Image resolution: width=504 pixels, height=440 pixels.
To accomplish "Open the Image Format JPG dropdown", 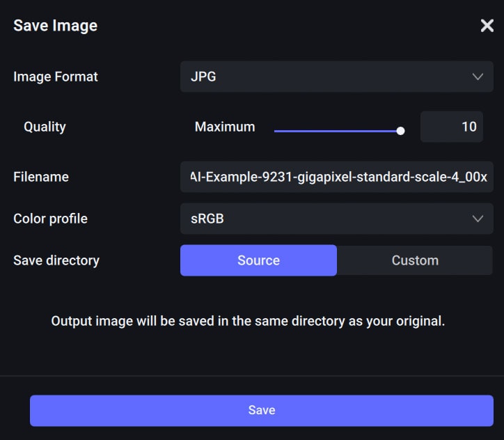I will (x=336, y=77).
